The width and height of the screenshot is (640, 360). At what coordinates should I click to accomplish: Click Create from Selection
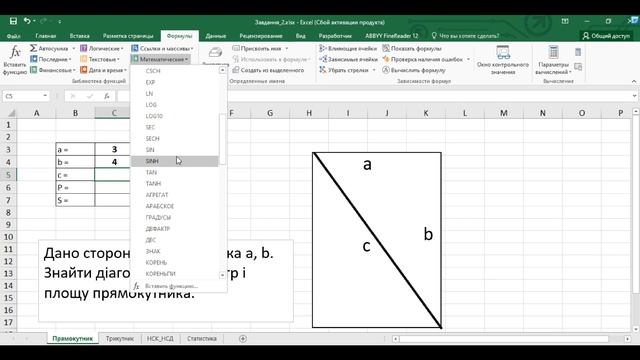268,70
